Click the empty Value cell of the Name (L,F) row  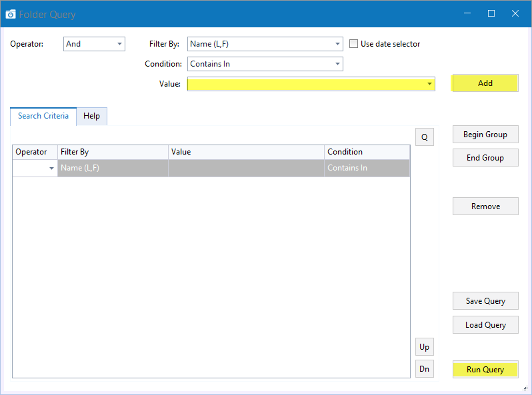(x=246, y=168)
